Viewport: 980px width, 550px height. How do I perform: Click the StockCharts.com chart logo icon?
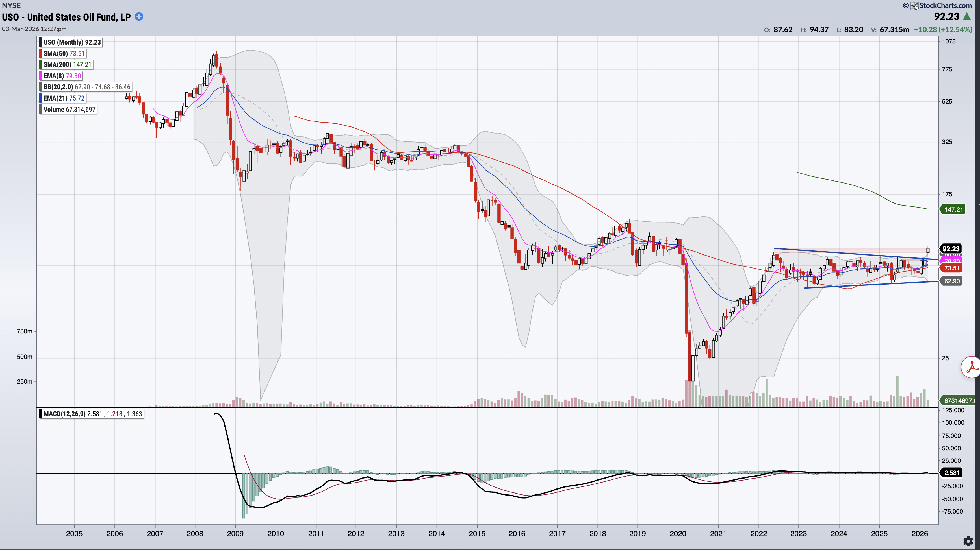pyautogui.click(x=914, y=6)
